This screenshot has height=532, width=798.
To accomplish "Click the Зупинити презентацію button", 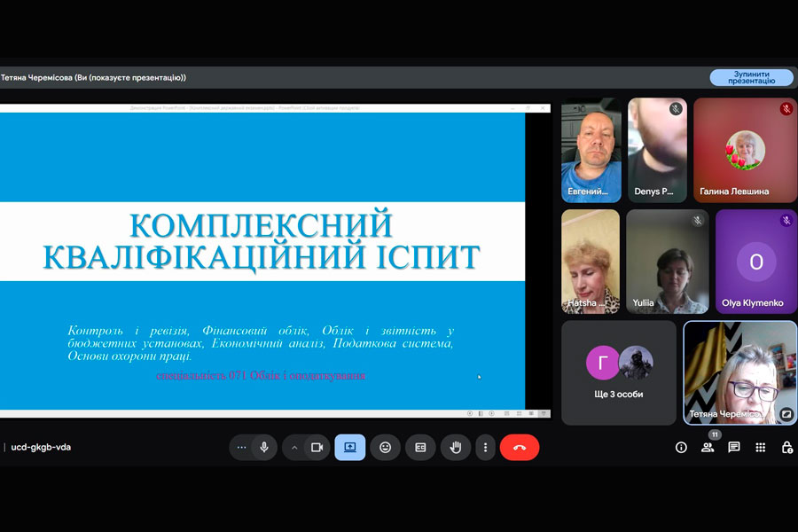I will pyautogui.click(x=751, y=77).
